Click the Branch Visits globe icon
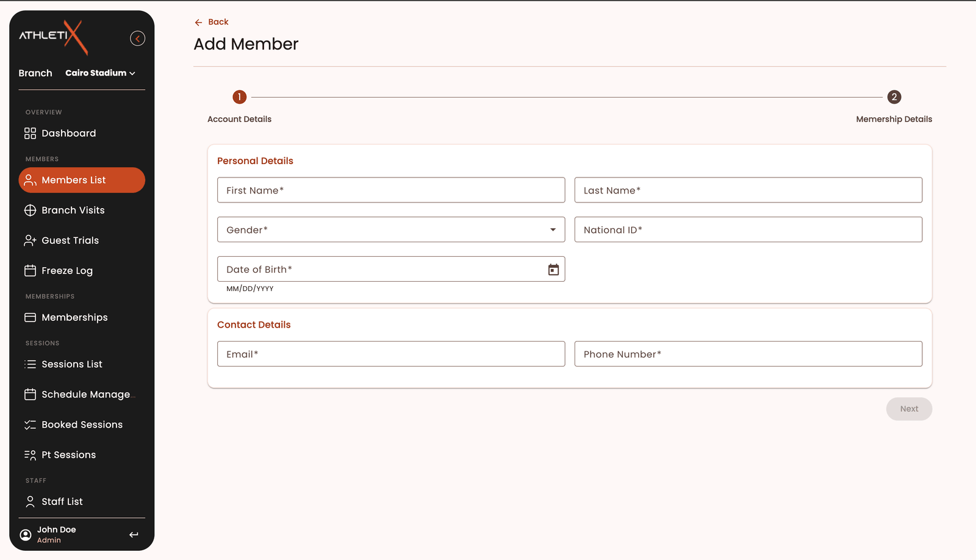This screenshot has height=560, width=976. [x=30, y=210]
